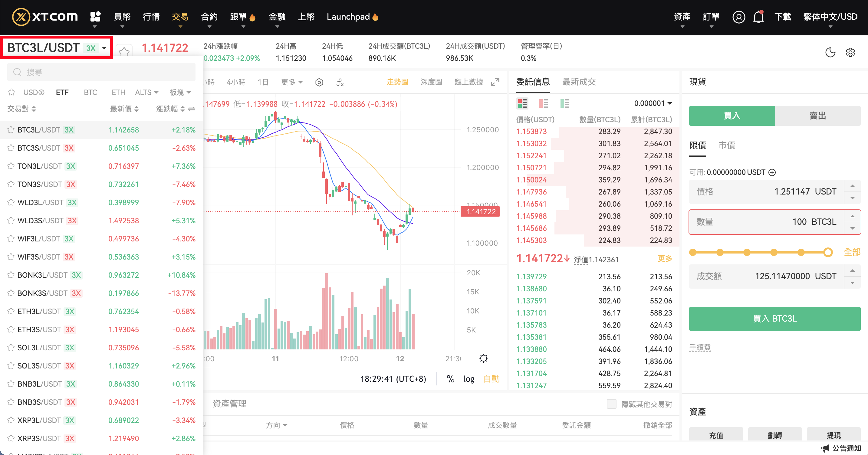Switch to 深度圖 depth chart
Viewport: 868px width, 455px height.
click(431, 82)
